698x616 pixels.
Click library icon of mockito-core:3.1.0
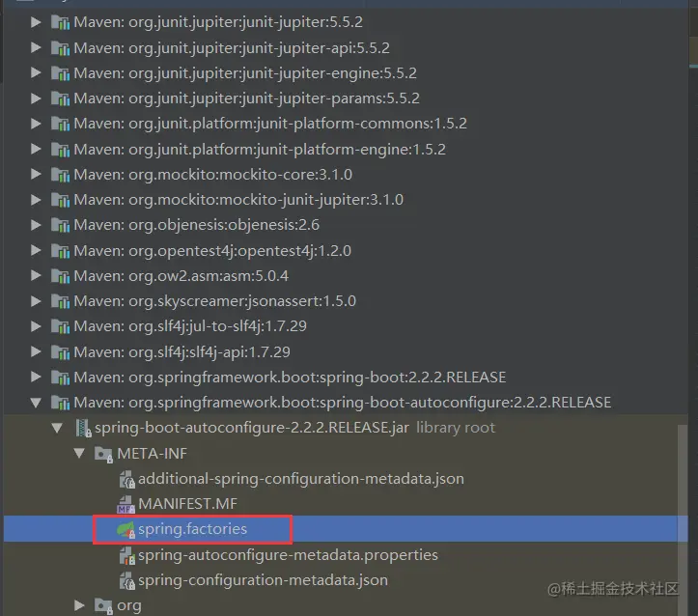point(60,174)
